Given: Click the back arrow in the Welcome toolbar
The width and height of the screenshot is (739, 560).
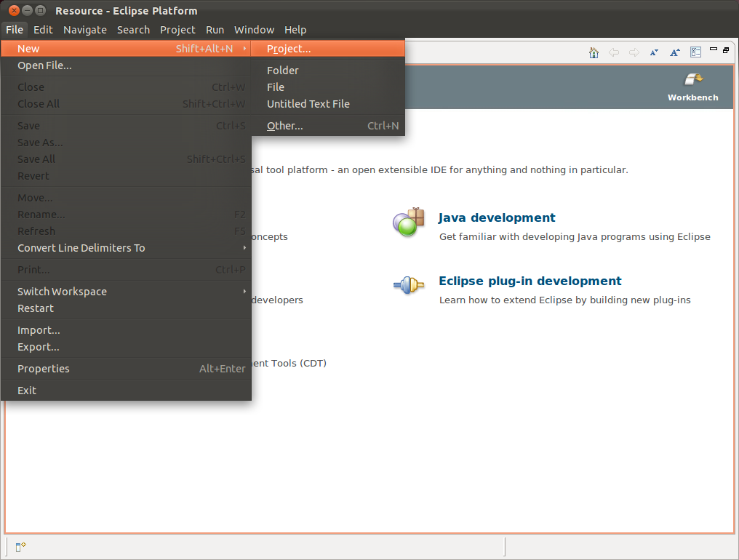Looking at the screenshot, I should [614, 52].
